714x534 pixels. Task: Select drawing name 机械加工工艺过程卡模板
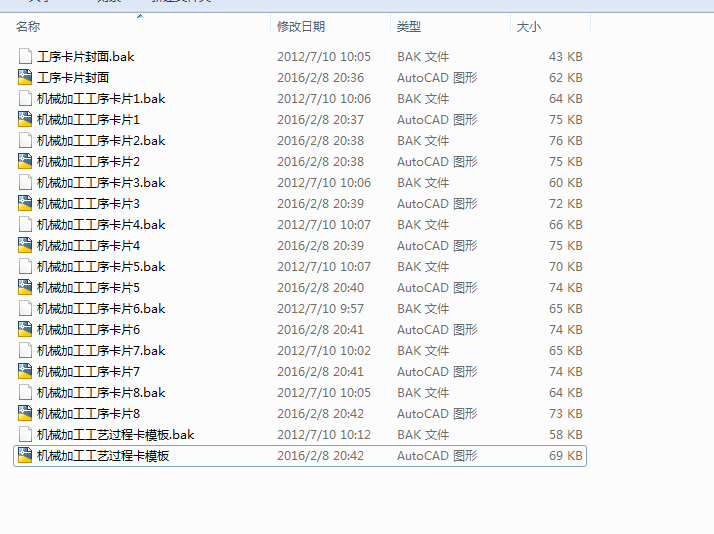coord(103,455)
